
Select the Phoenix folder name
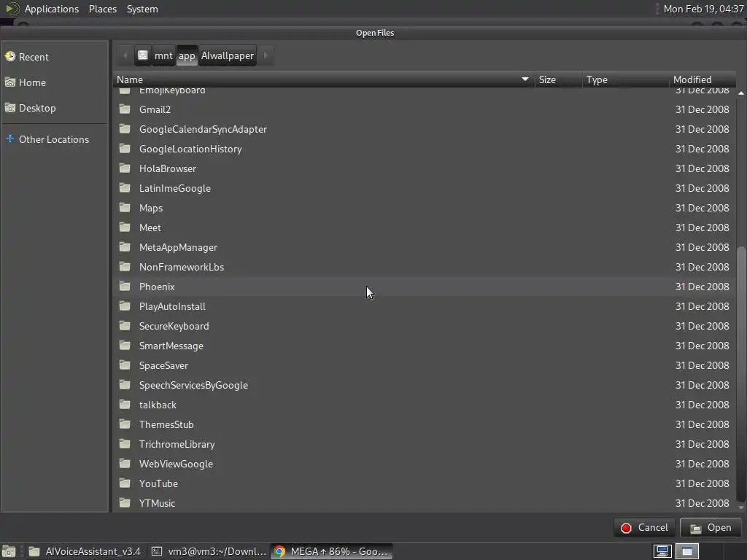[x=157, y=287]
